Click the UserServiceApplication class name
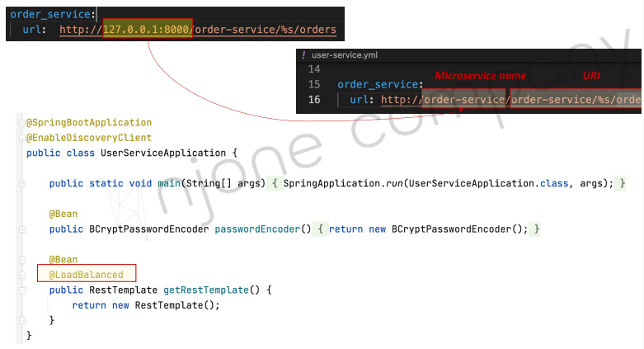The width and height of the screenshot is (644, 349). [163, 153]
